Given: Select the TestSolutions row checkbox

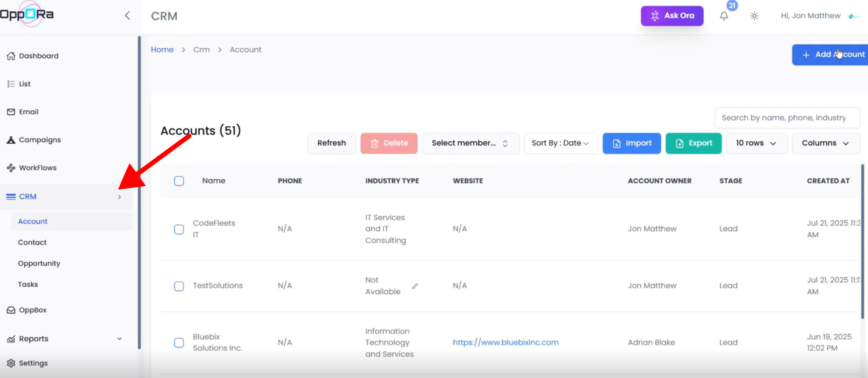Looking at the screenshot, I should coord(179,286).
